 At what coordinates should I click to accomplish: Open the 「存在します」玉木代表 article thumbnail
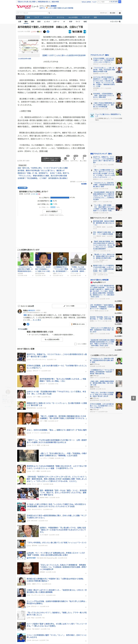point(43,259)
